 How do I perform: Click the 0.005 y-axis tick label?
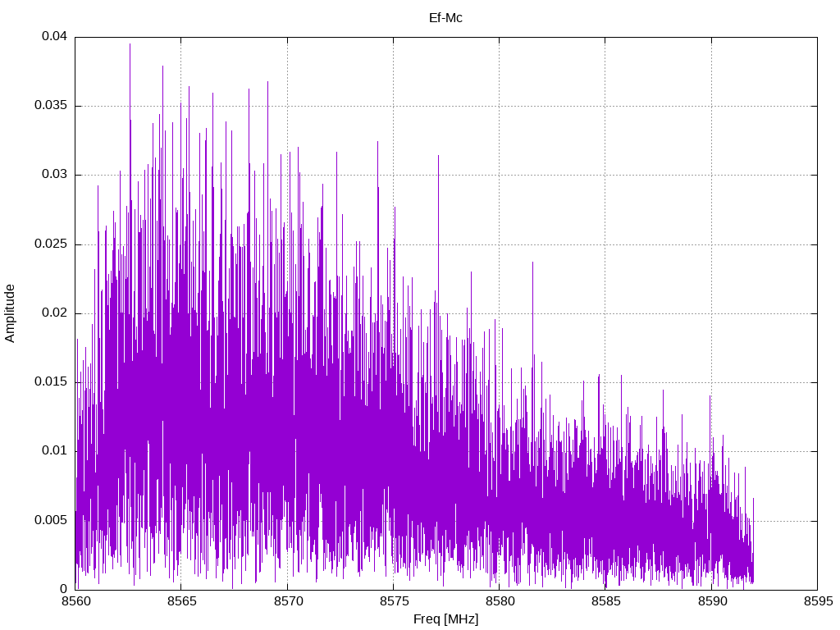click(x=51, y=520)
